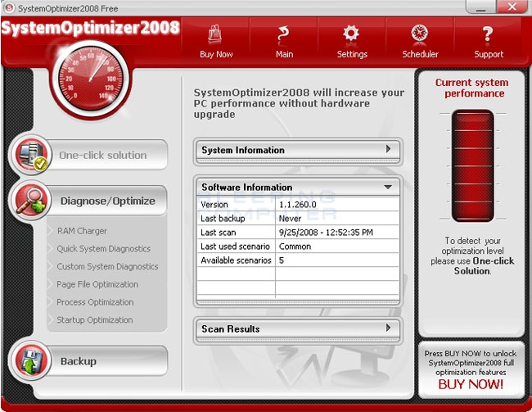Open Process Optimization
This screenshot has height=412, width=532.
coord(95,302)
